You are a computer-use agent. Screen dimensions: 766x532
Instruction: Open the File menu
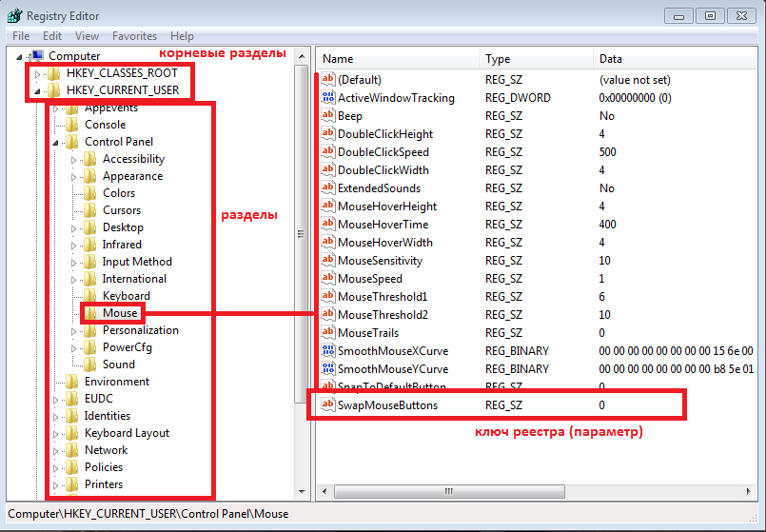[21, 36]
